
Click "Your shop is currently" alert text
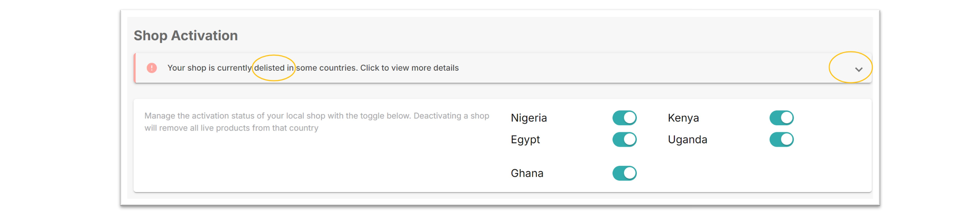(210, 68)
